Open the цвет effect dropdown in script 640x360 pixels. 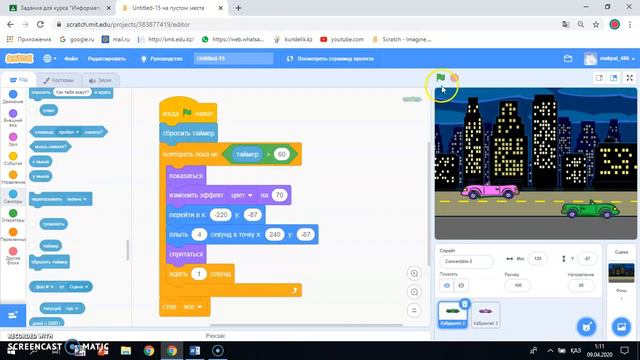tap(241, 195)
